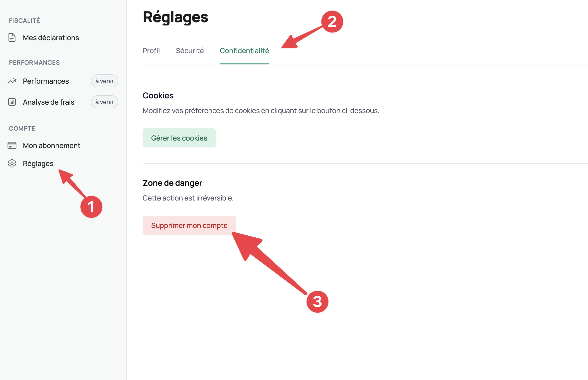The width and height of the screenshot is (588, 380).
Task: Click the à venir badge beside Analyse de frais
Action: (104, 102)
